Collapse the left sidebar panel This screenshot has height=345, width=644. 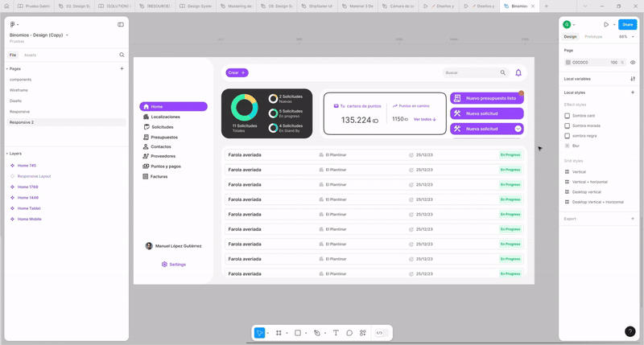pos(121,25)
